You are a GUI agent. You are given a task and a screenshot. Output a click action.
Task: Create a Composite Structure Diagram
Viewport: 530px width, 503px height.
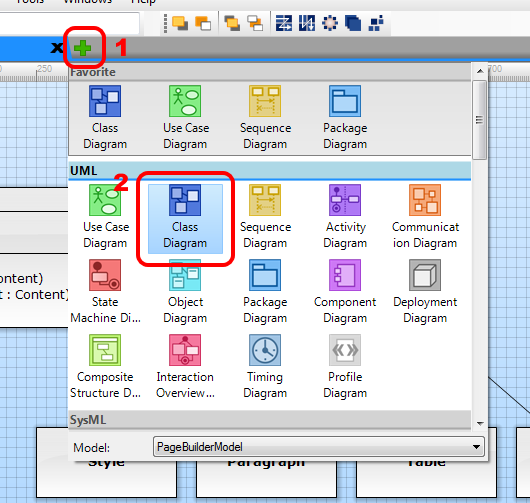coord(105,366)
